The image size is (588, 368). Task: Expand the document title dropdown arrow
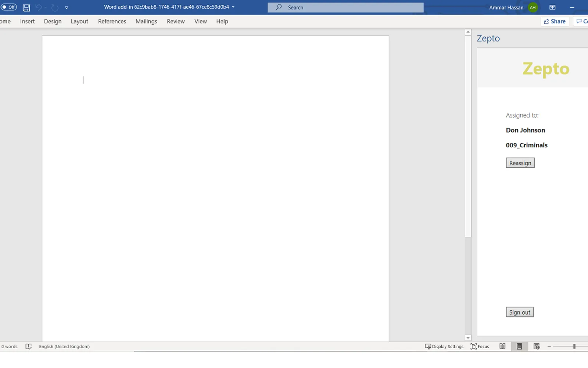pyautogui.click(x=233, y=7)
